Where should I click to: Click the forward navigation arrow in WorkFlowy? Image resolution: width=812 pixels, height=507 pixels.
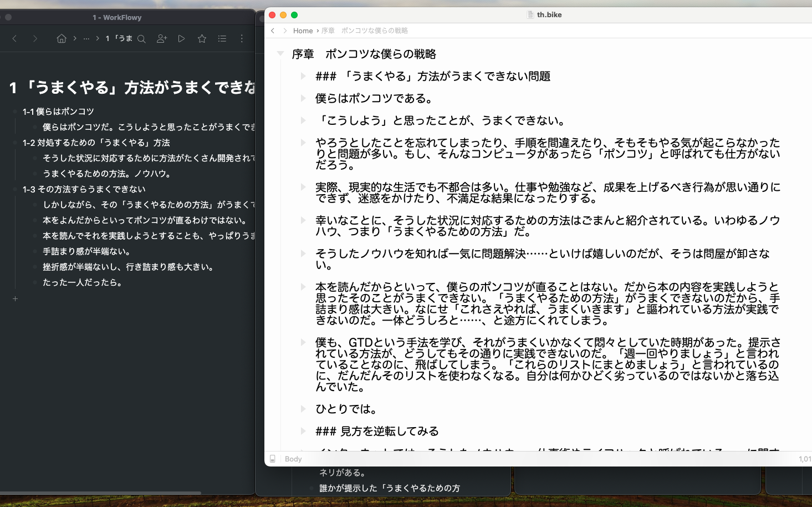(35, 38)
